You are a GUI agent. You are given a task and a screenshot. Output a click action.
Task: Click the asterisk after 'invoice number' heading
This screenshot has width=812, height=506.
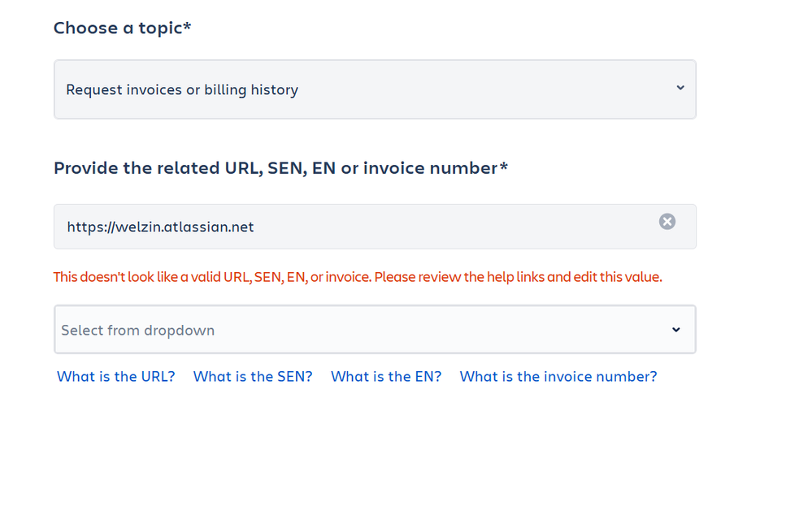504,167
